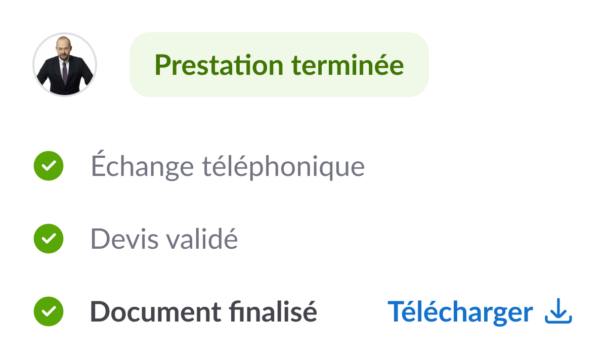This screenshot has width=607, height=364.
Task: Open the profile picture of the man in suit
Action: point(65,65)
